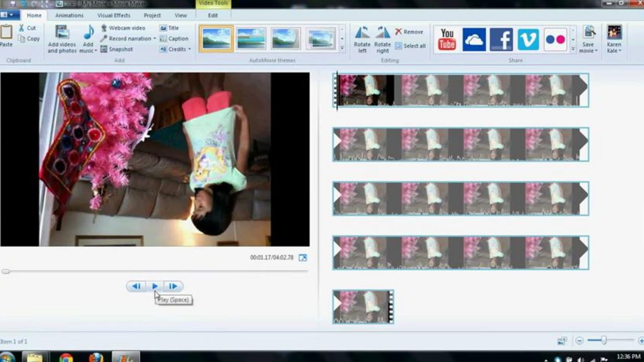The width and height of the screenshot is (644, 362).
Task: Switch to the Home tab
Action: point(34,16)
